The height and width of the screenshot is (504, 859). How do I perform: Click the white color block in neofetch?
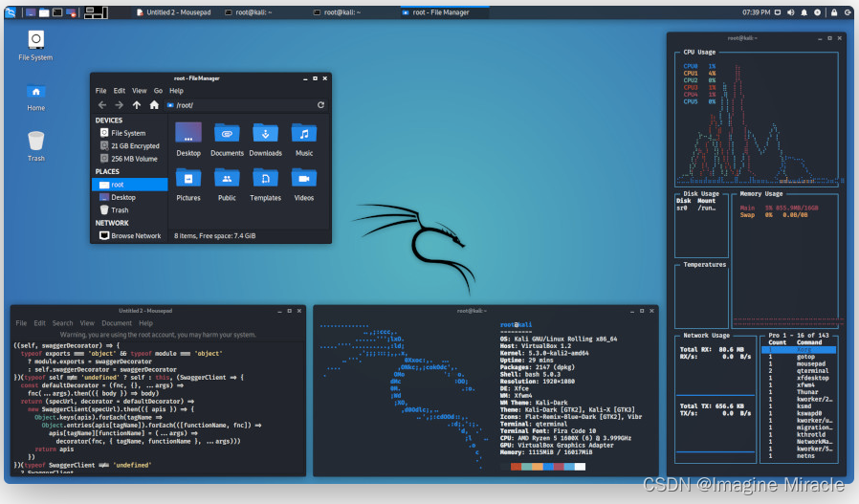coord(580,467)
